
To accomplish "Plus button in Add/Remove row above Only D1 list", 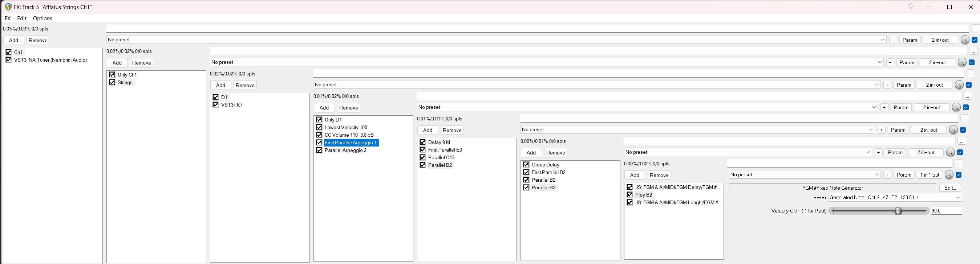I will (x=884, y=107).
